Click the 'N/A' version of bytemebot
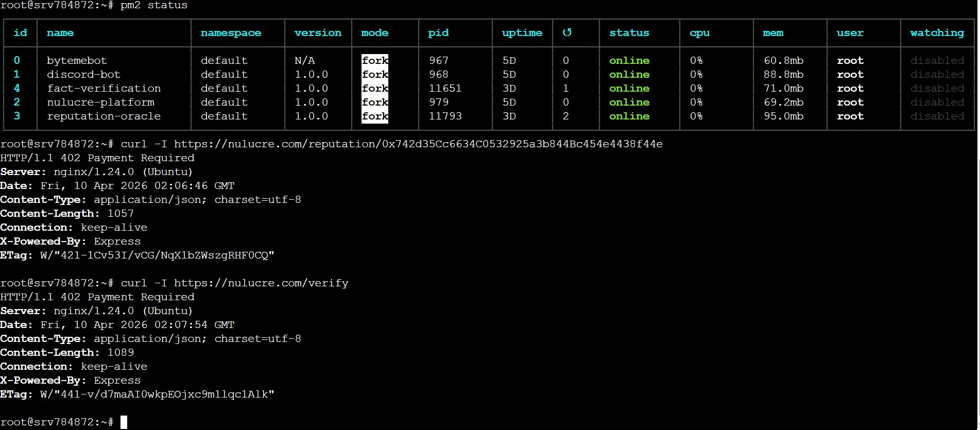This screenshot has height=430, width=980. click(304, 60)
